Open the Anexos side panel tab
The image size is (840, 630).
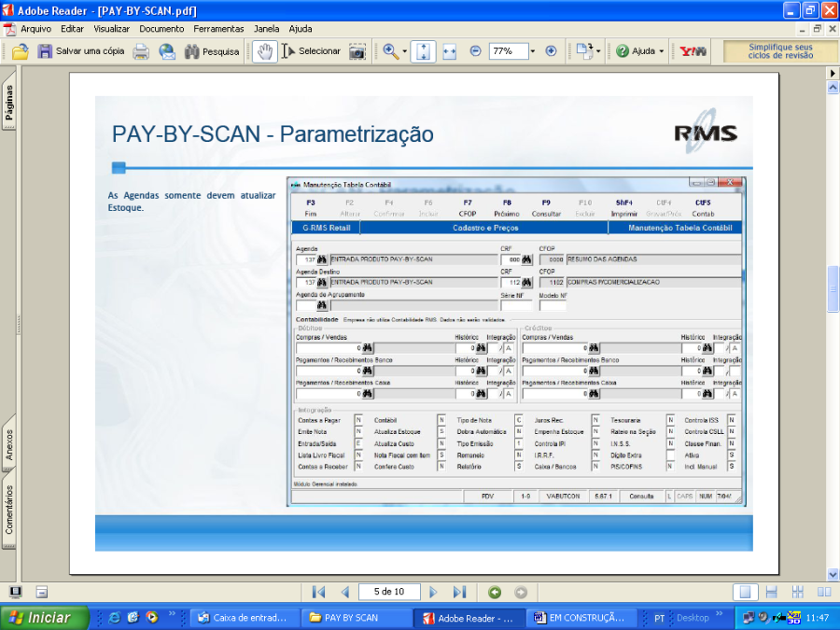(x=9, y=444)
